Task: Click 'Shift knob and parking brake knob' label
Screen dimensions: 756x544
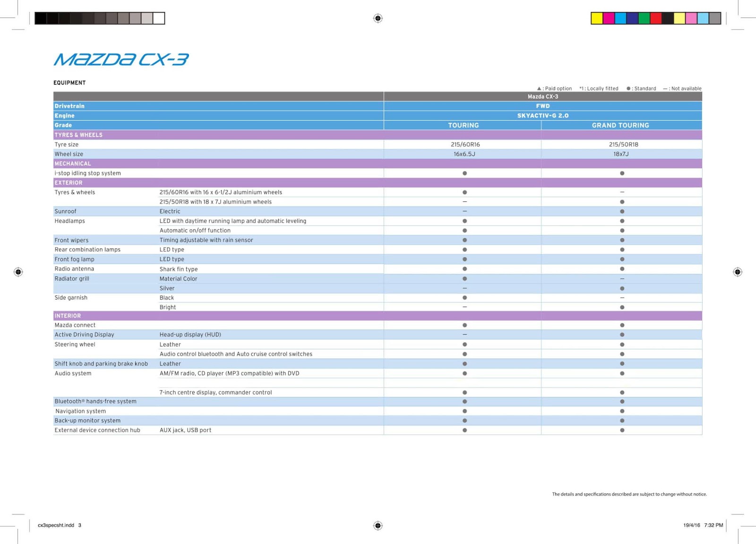Action: 101,364
